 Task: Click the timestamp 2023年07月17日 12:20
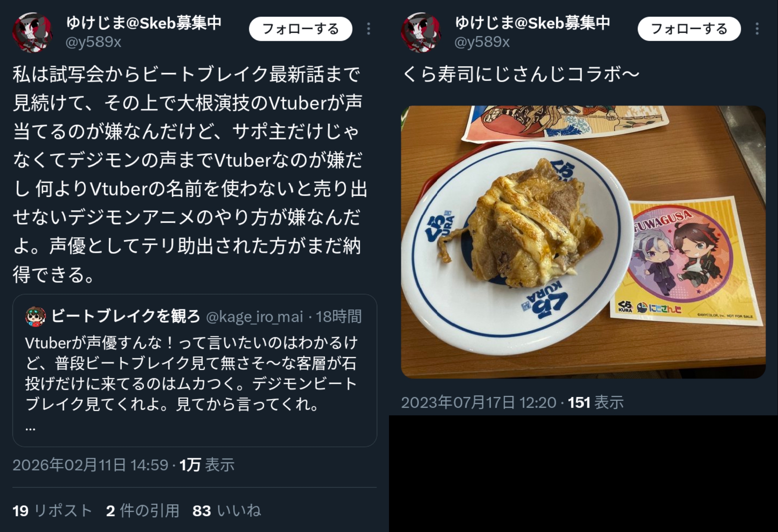[x=479, y=402]
